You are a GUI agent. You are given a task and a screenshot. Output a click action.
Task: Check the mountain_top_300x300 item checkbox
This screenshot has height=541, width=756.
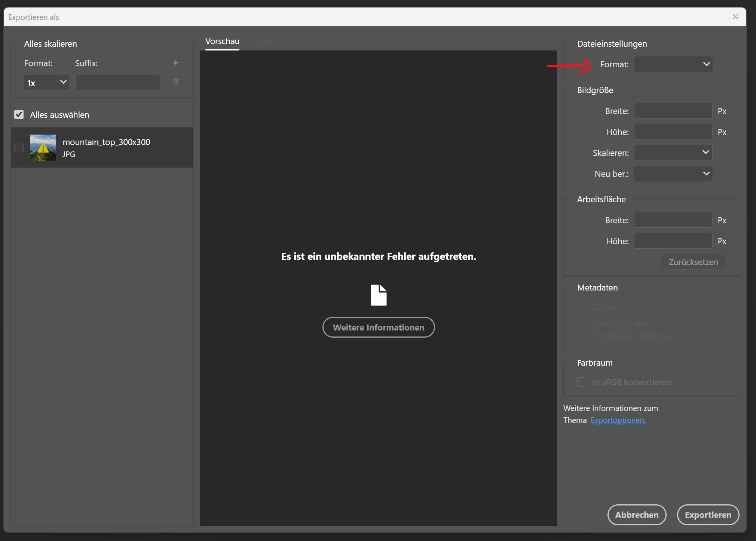19,148
